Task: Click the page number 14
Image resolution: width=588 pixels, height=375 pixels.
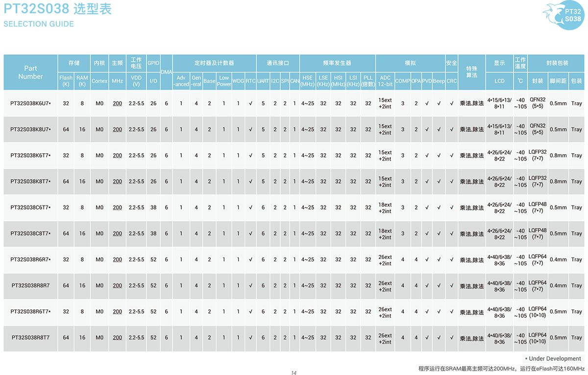Action: point(294,373)
